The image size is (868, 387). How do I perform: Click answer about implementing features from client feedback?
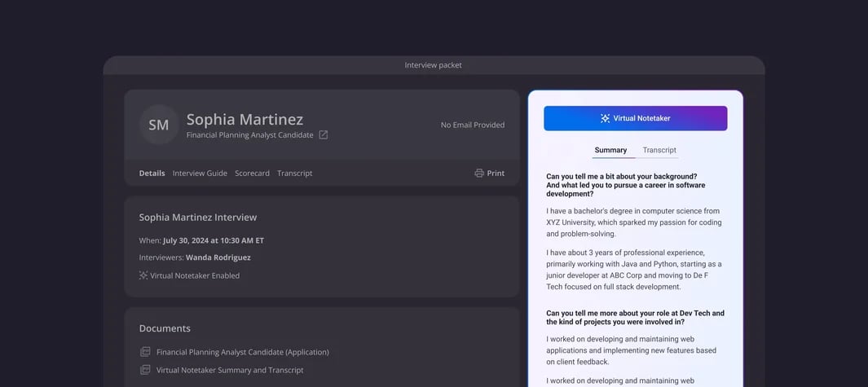[631, 350]
